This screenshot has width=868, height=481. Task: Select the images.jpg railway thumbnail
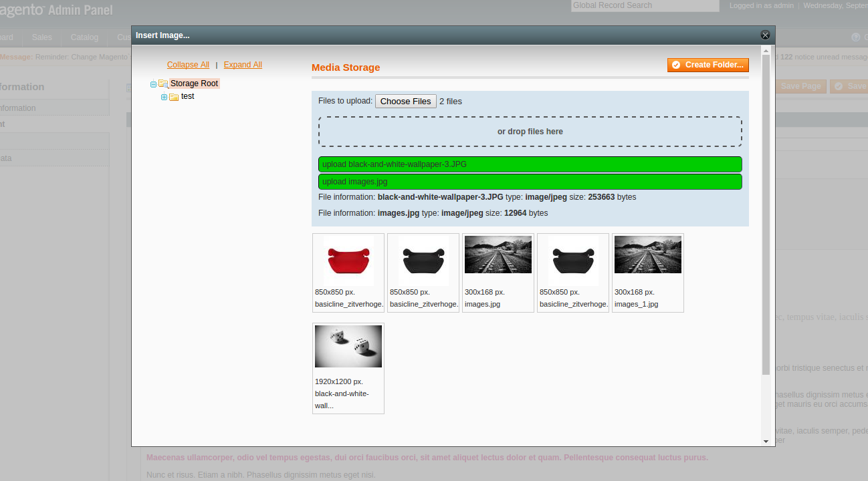coord(498,255)
